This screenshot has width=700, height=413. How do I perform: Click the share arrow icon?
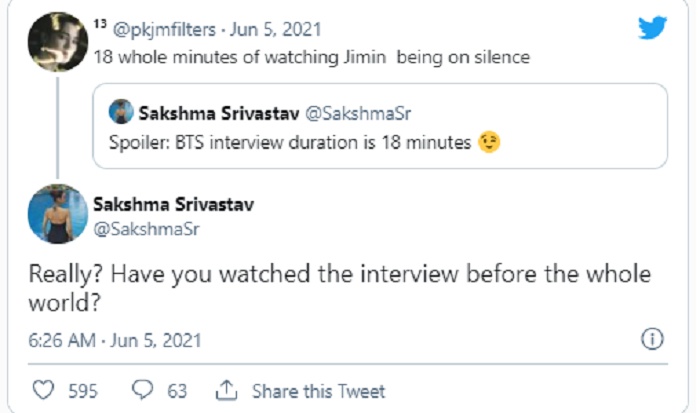[226, 390]
